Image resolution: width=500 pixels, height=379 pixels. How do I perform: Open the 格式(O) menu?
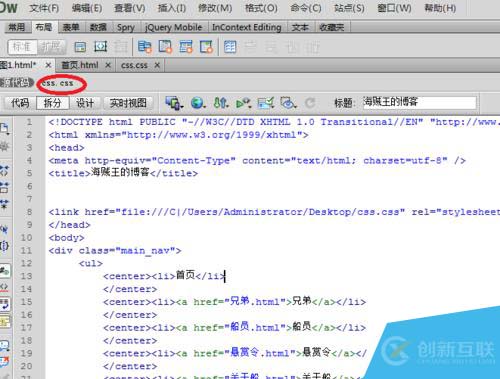click(x=261, y=8)
